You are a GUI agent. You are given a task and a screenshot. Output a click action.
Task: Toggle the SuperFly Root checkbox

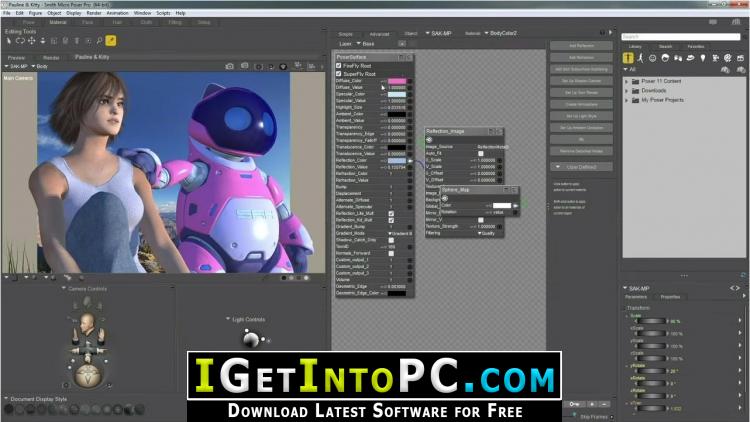pos(340,74)
